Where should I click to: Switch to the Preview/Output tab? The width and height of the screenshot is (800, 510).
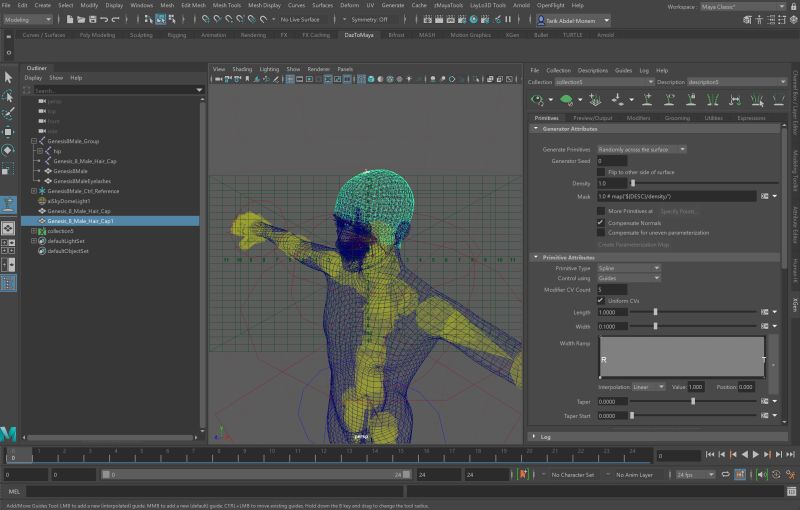(592, 118)
